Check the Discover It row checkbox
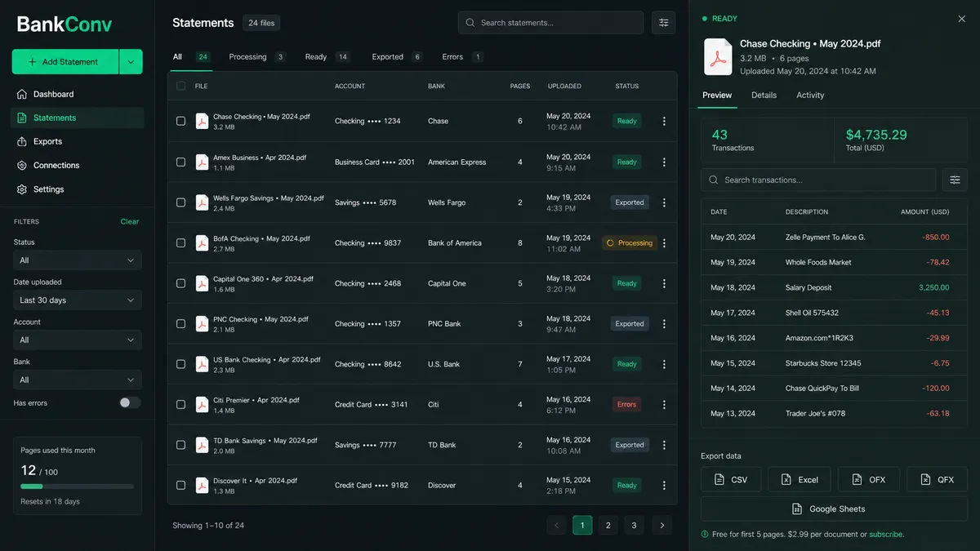 coord(181,486)
